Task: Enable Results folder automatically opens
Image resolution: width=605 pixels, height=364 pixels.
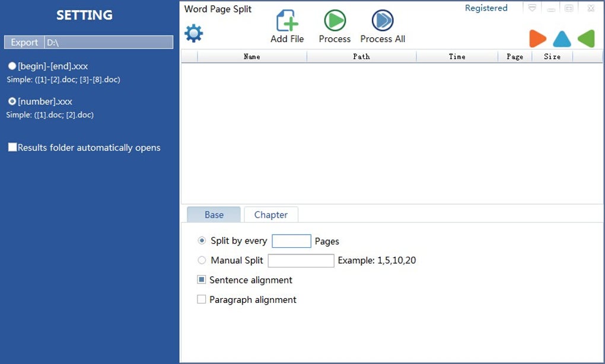Action: (12, 147)
